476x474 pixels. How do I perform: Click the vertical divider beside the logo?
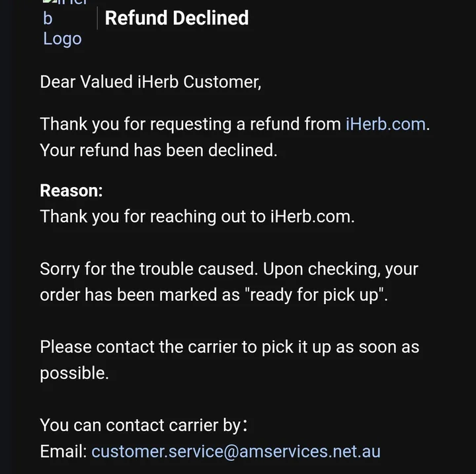tap(97, 20)
